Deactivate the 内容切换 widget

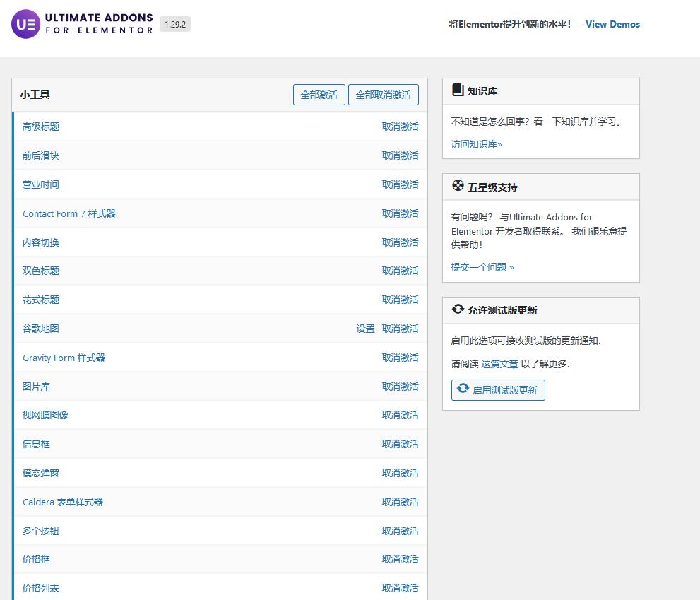[400, 242]
